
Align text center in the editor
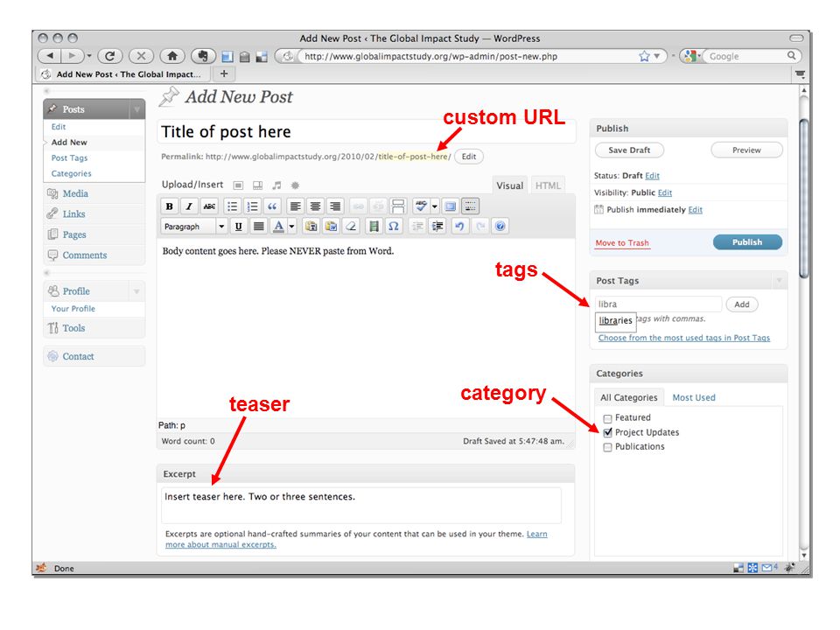point(316,206)
